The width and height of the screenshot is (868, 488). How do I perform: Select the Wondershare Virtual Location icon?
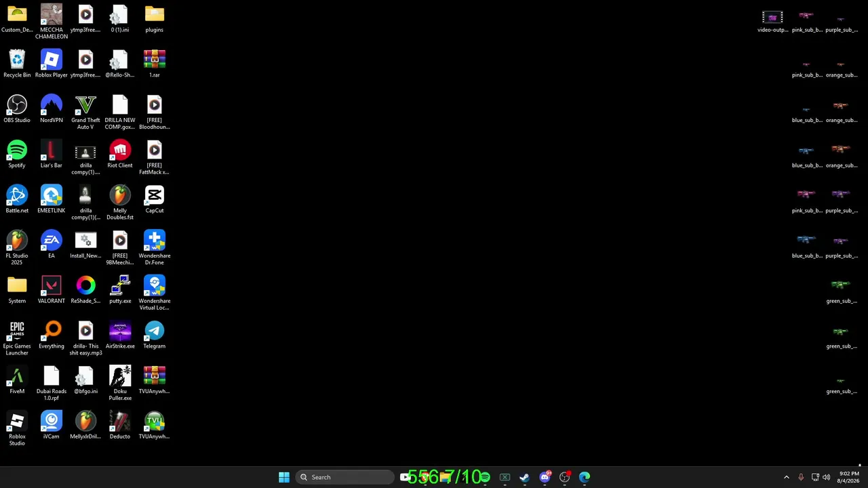[155, 293]
